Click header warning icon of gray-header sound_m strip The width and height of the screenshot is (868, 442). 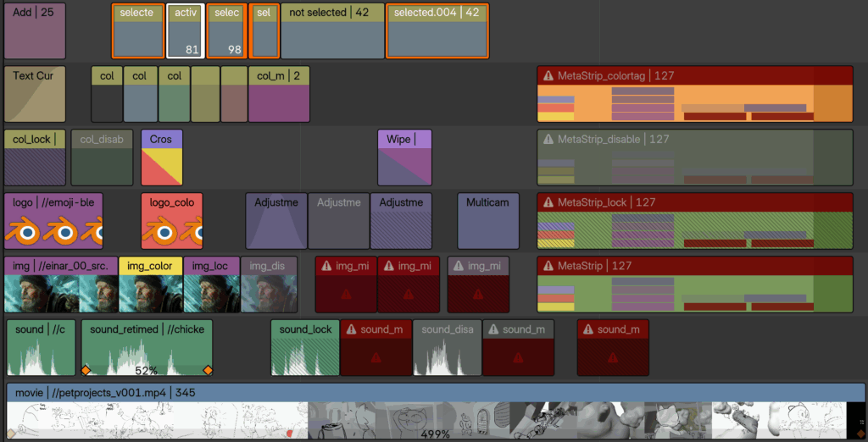pyautogui.click(x=493, y=329)
